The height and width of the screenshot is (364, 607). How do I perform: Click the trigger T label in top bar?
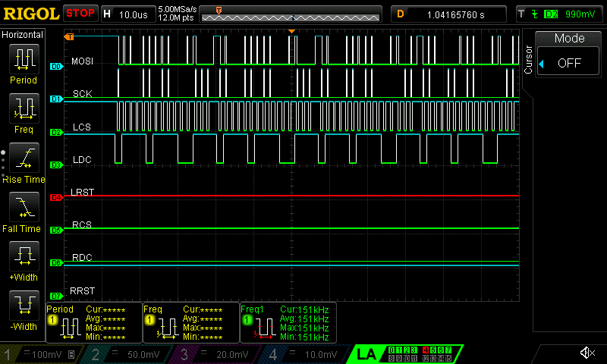click(x=521, y=14)
